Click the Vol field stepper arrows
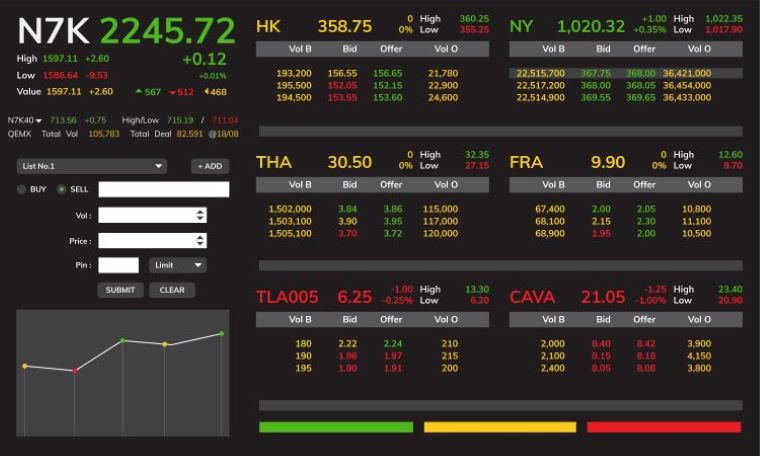The width and height of the screenshot is (760, 456). 201,215
